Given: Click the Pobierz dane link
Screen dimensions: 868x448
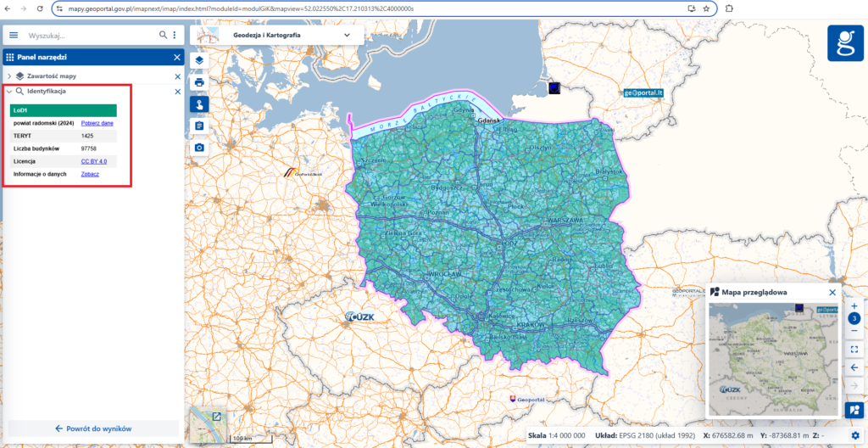Looking at the screenshot, I should [97, 123].
